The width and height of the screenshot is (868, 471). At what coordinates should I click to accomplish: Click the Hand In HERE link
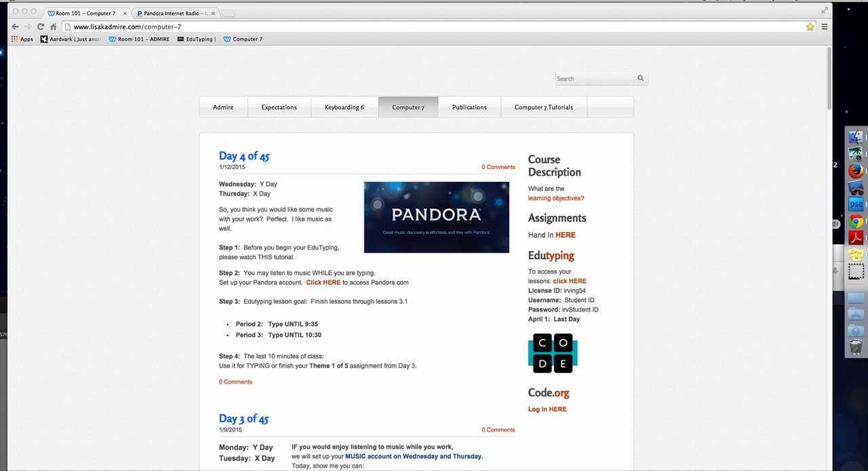pyautogui.click(x=565, y=235)
